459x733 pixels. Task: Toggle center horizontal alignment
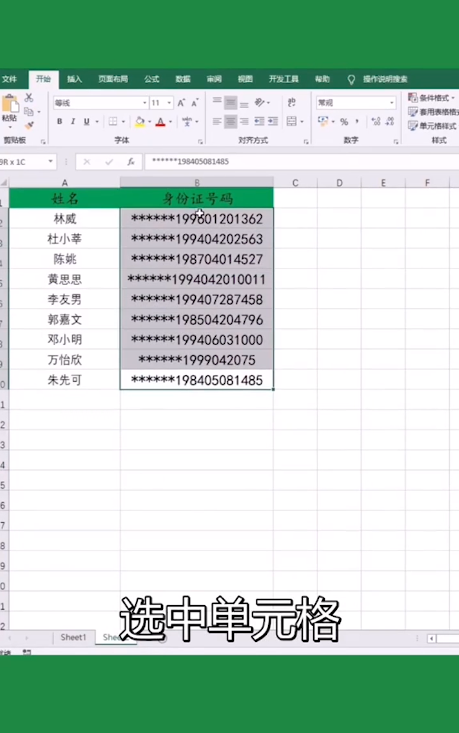(x=230, y=122)
